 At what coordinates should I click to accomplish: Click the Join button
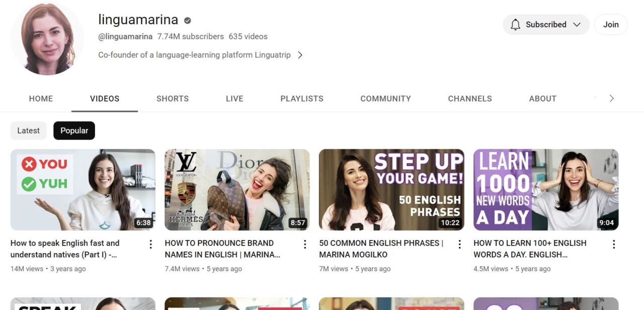coord(611,25)
